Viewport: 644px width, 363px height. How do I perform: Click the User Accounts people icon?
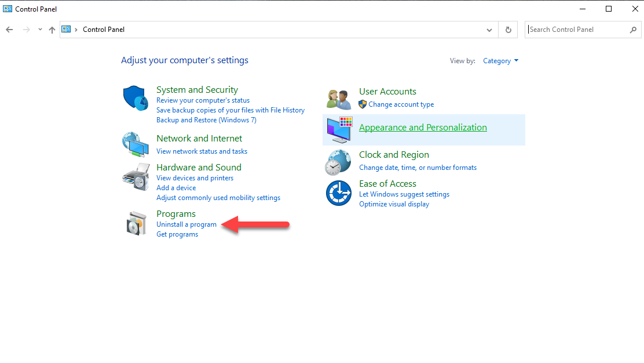coord(339,99)
